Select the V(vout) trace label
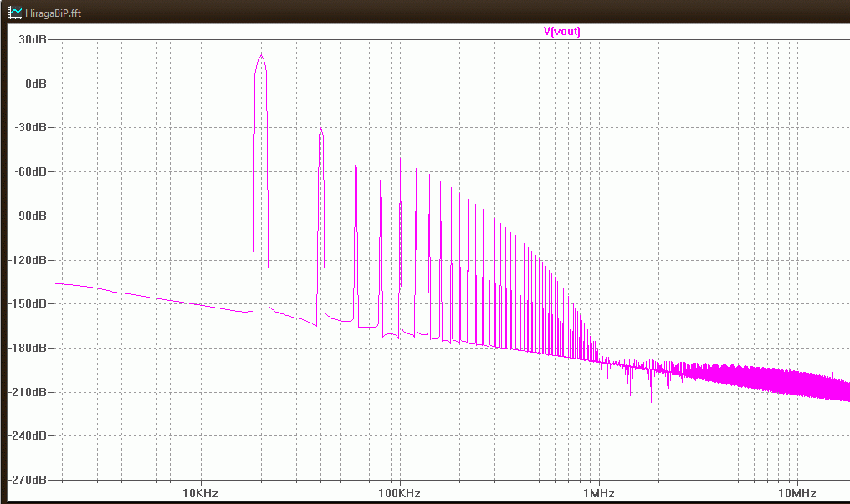This screenshot has height=504, width=850. point(561,32)
